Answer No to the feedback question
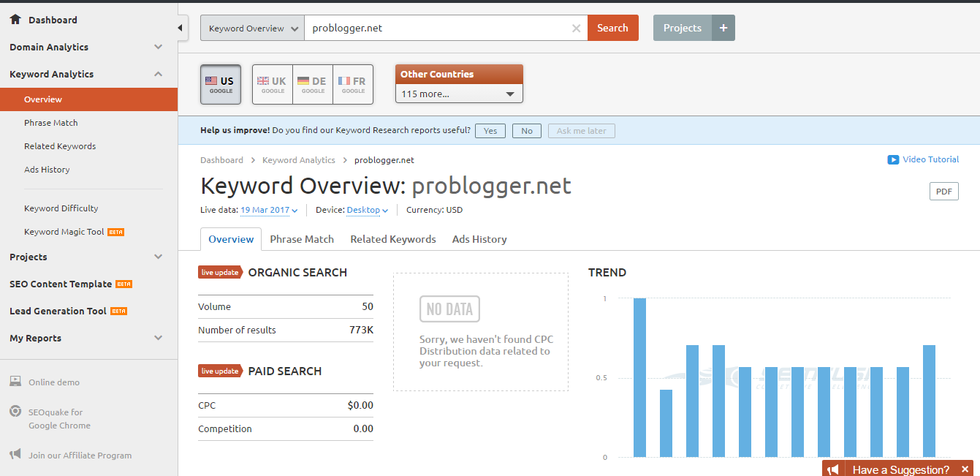Screen dimensions: 980x476 [527, 131]
